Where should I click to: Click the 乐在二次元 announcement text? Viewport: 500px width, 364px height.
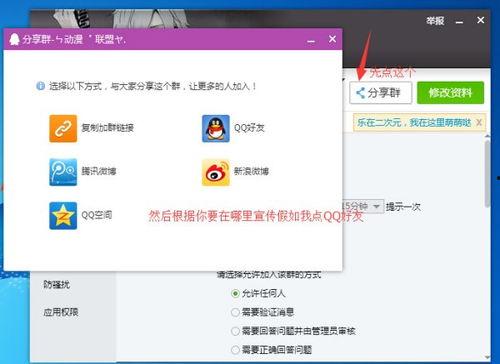click(x=414, y=123)
